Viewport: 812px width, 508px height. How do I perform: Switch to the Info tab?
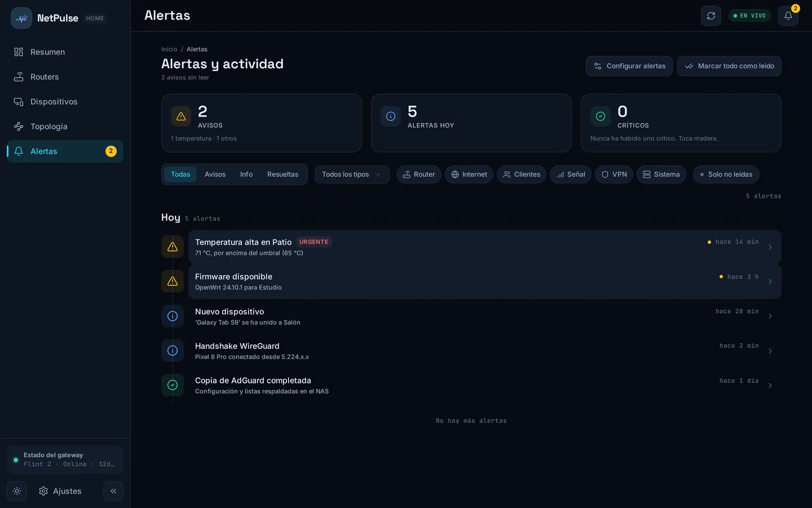click(x=246, y=174)
